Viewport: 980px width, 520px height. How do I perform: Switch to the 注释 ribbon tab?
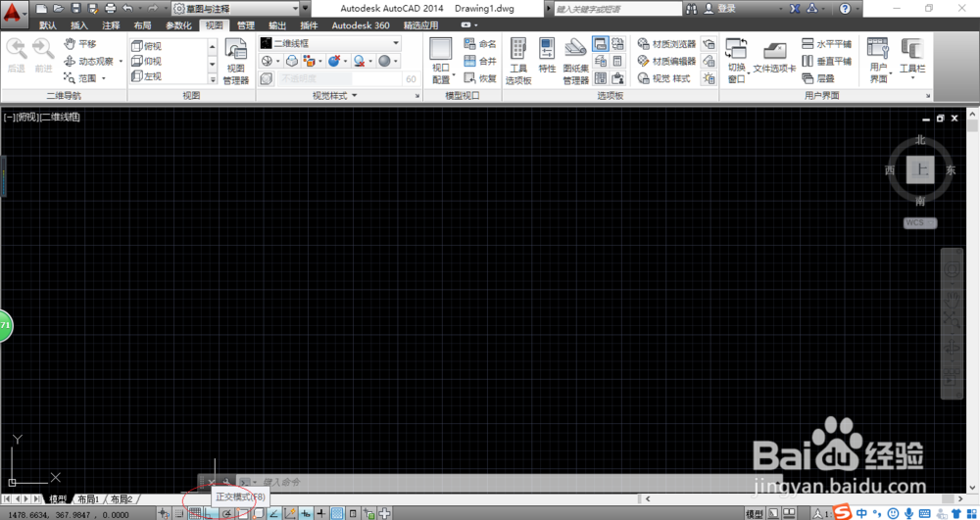(111, 25)
